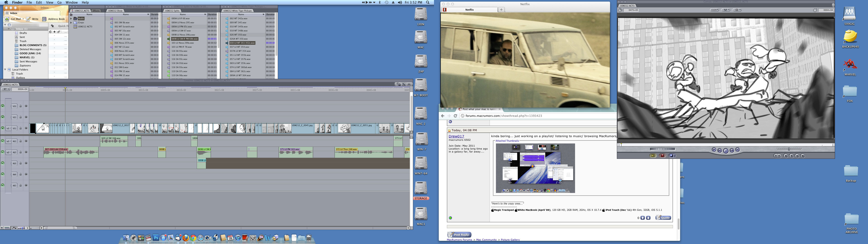This screenshot has width=868, height=244.
Task: Mute audio track A3
Action: (2, 163)
